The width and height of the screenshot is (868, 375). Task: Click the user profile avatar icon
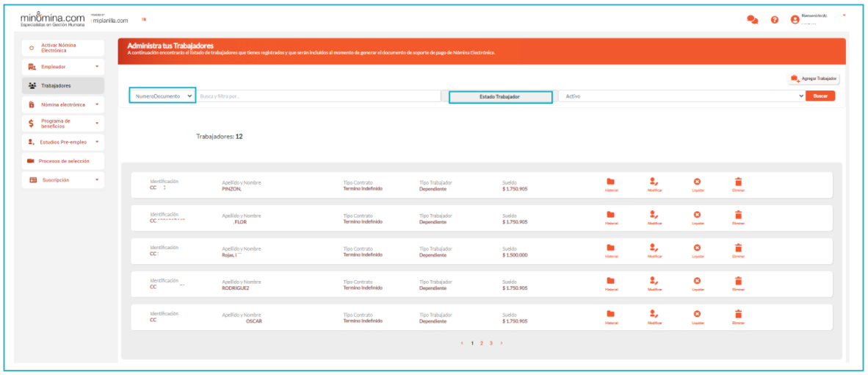[x=795, y=20]
